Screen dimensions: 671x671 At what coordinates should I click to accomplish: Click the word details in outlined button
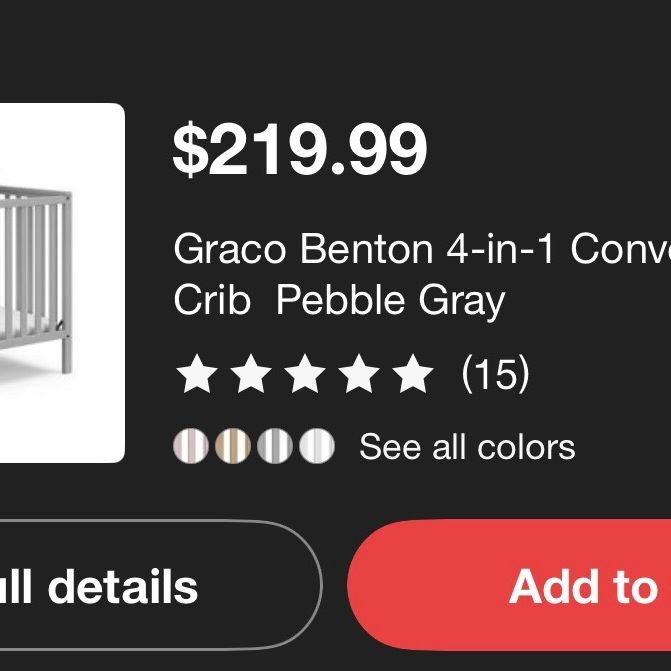[123, 586]
